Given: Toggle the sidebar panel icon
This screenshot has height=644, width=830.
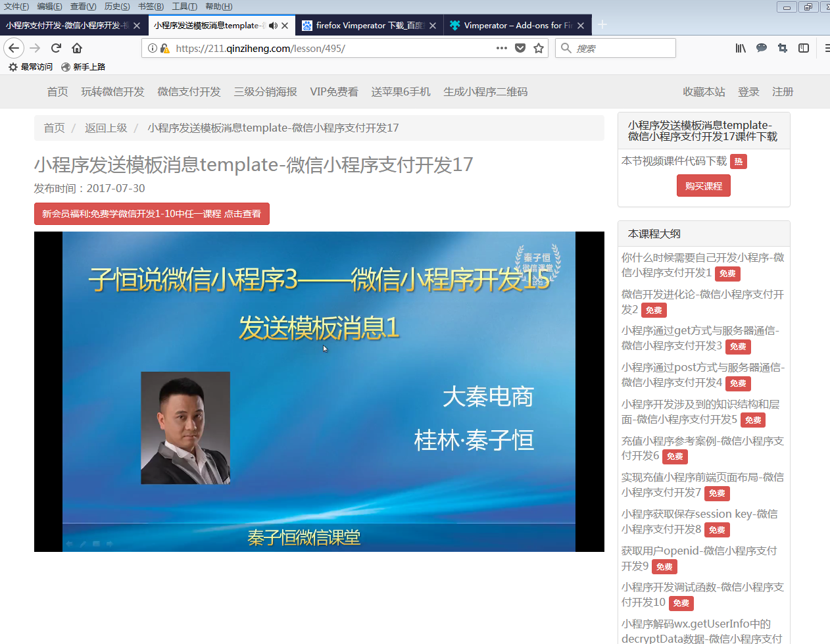Looking at the screenshot, I should (x=804, y=48).
